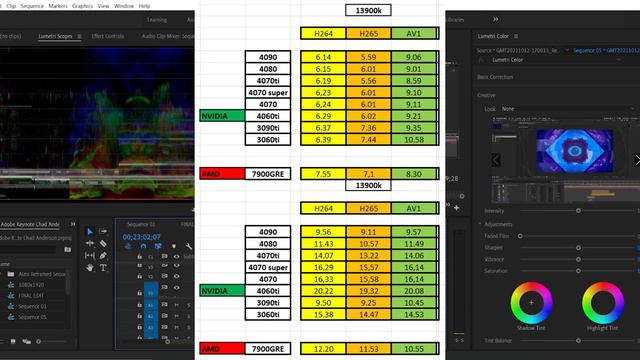The width and height of the screenshot is (640, 360).
Task: Open the Markers menu
Action: pos(58,6)
